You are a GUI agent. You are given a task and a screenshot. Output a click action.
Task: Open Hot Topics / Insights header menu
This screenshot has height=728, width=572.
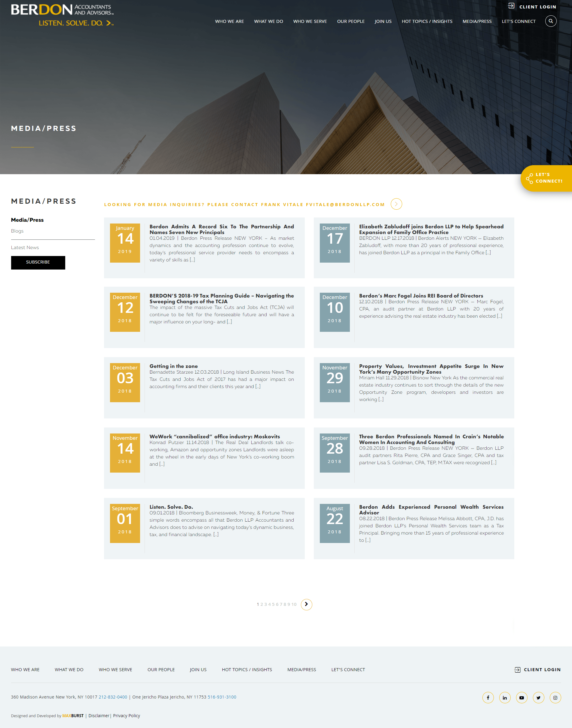(427, 21)
